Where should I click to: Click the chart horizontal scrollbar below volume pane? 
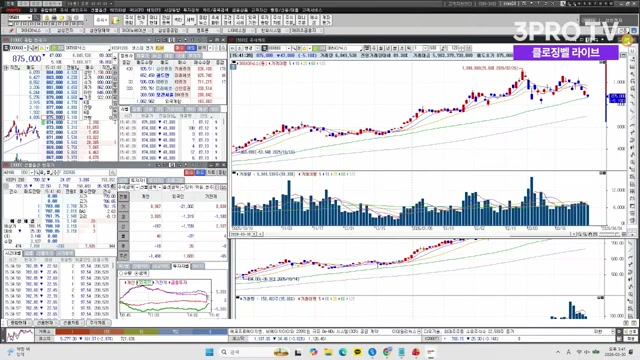tap(416, 234)
